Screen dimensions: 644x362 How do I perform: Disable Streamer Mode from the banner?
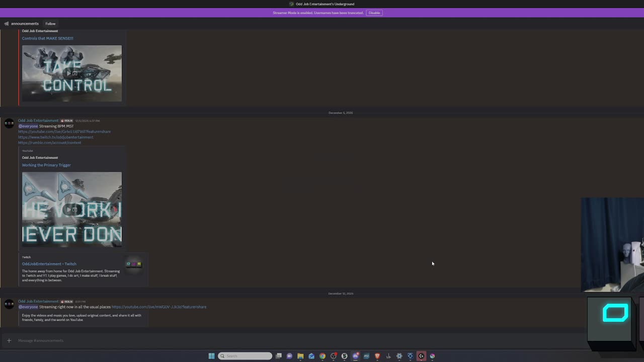374,13
